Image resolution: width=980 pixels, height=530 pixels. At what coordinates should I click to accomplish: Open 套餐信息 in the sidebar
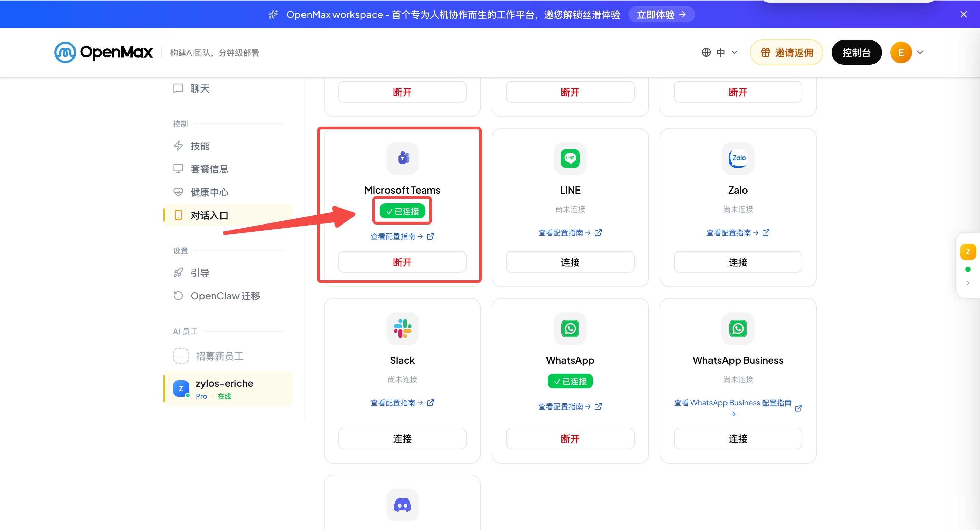pyautogui.click(x=228, y=169)
